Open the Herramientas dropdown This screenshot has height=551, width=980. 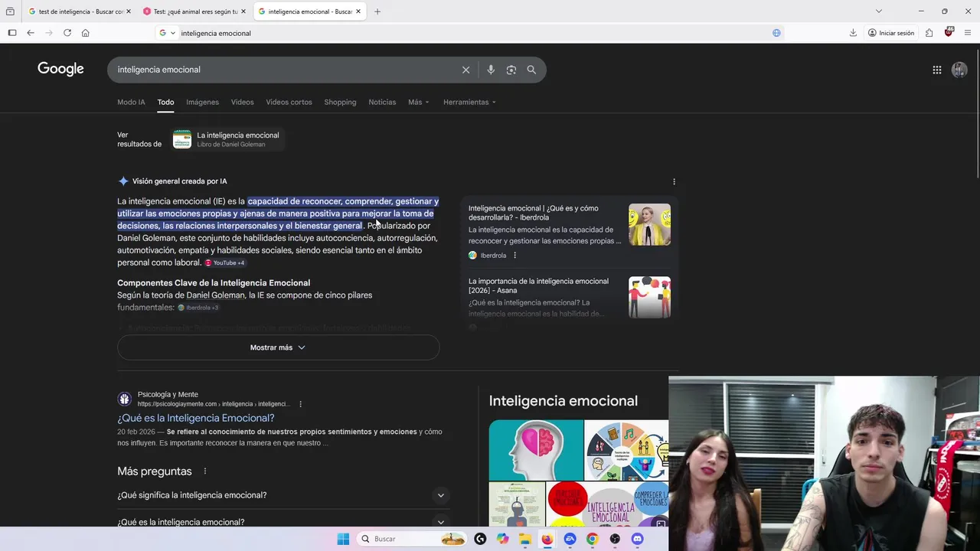point(469,102)
